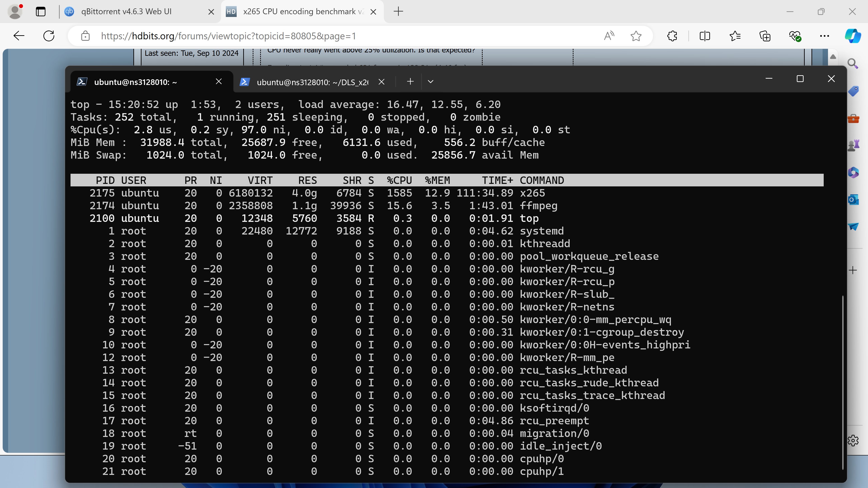This screenshot has height=488, width=868.
Task: Click the terminal vertical scrollbar
Action: pos(842,382)
